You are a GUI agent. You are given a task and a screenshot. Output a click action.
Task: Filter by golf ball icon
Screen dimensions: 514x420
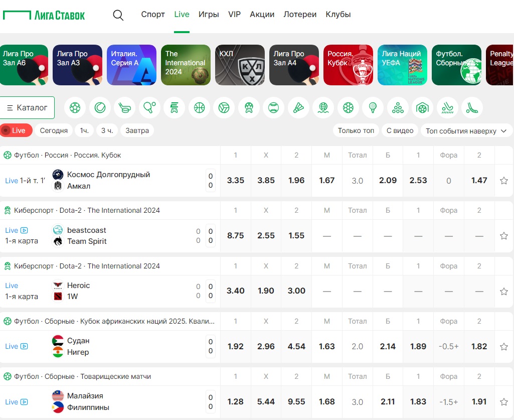tap(373, 107)
